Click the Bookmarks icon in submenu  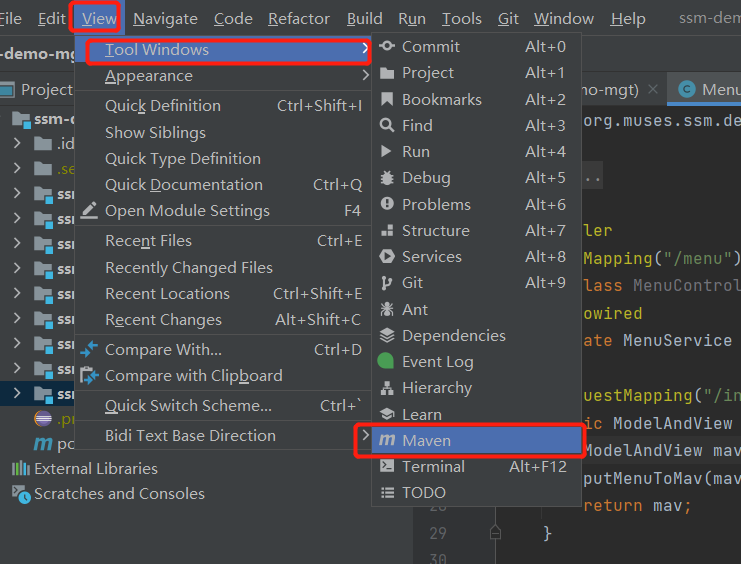[387, 100]
